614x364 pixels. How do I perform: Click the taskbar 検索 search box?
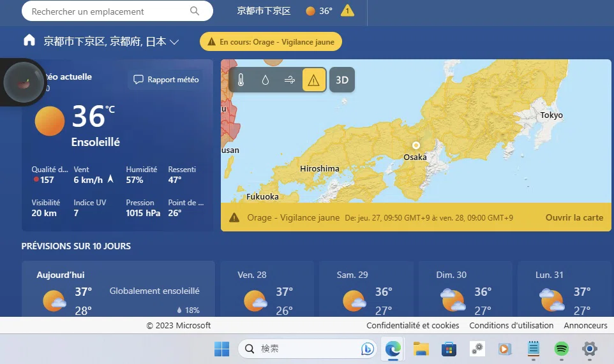point(308,348)
